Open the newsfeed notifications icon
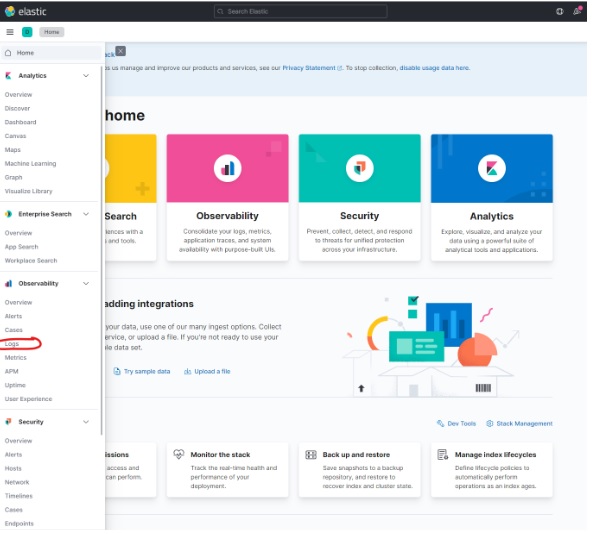Screen dimensions: 593x534 [x=577, y=11]
